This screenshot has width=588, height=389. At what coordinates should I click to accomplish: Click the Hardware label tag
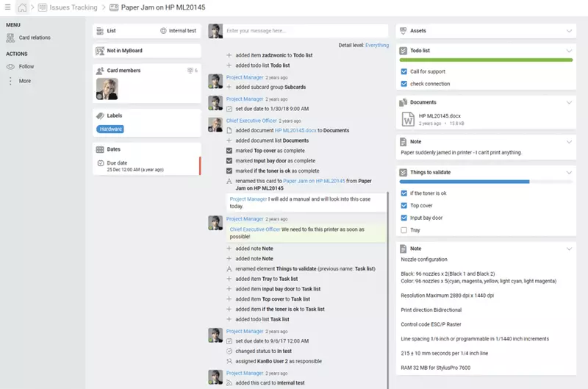111,129
